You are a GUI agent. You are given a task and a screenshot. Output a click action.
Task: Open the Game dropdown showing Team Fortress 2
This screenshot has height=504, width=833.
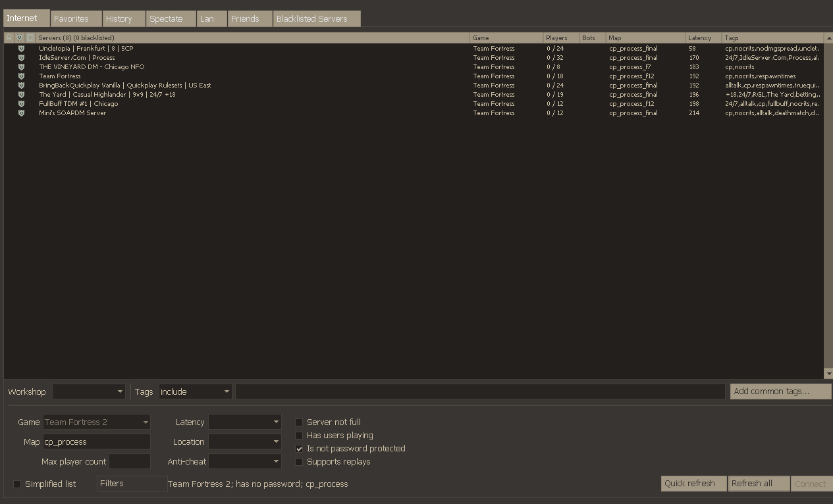pos(97,422)
